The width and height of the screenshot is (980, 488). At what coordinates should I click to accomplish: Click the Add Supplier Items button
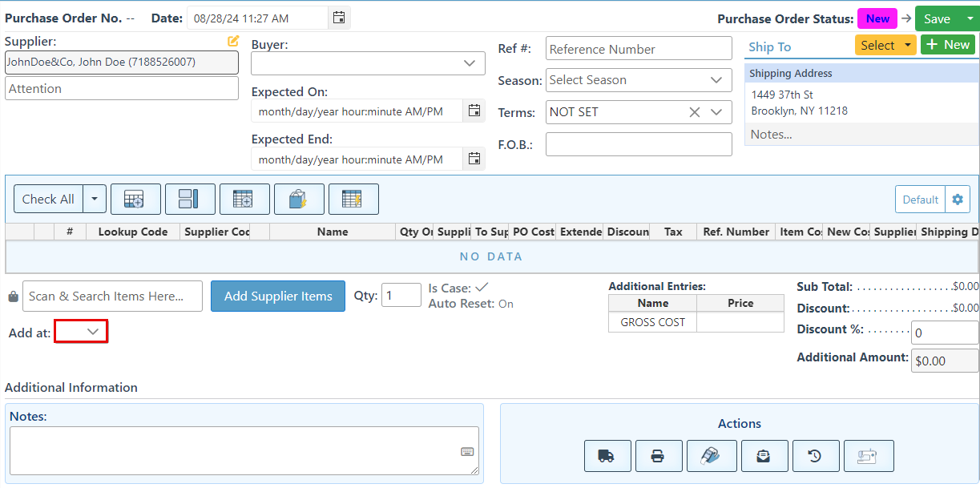[x=278, y=296]
